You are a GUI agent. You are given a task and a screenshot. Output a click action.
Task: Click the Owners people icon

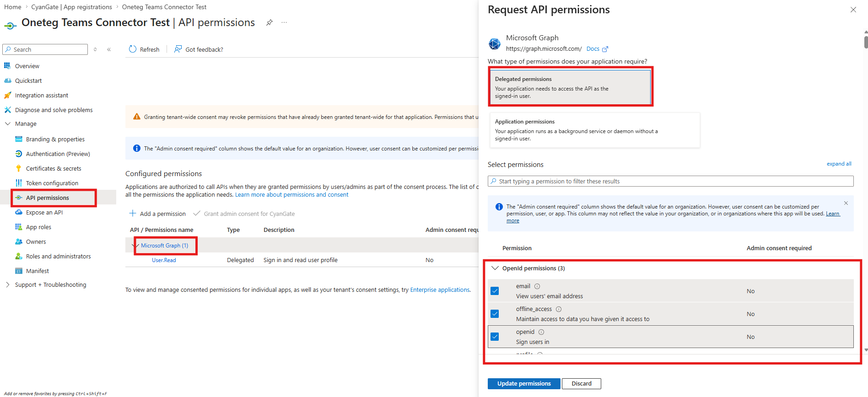(x=18, y=241)
